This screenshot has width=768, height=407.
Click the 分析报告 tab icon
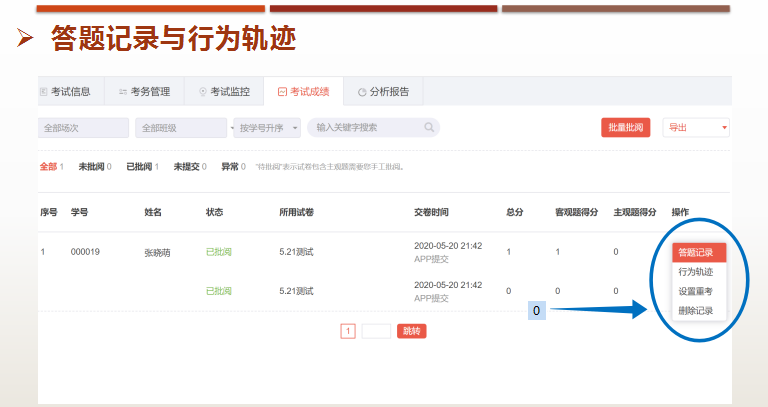[x=362, y=92]
